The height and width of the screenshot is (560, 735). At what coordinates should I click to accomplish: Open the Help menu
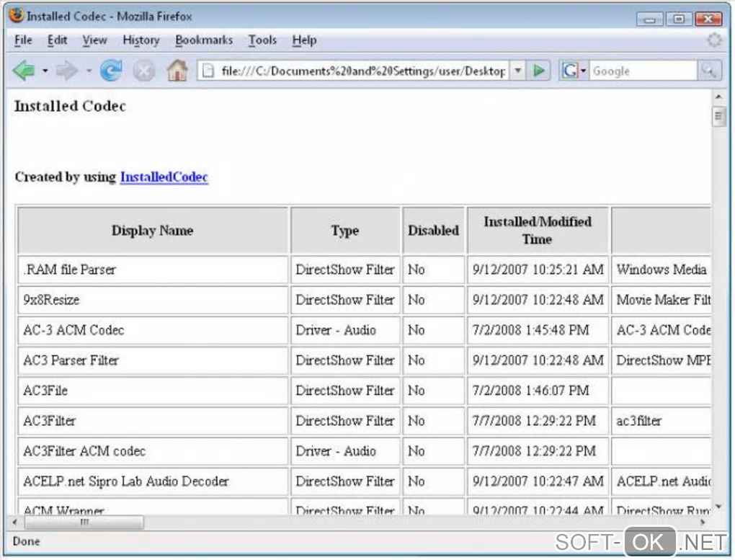[x=304, y=40]
